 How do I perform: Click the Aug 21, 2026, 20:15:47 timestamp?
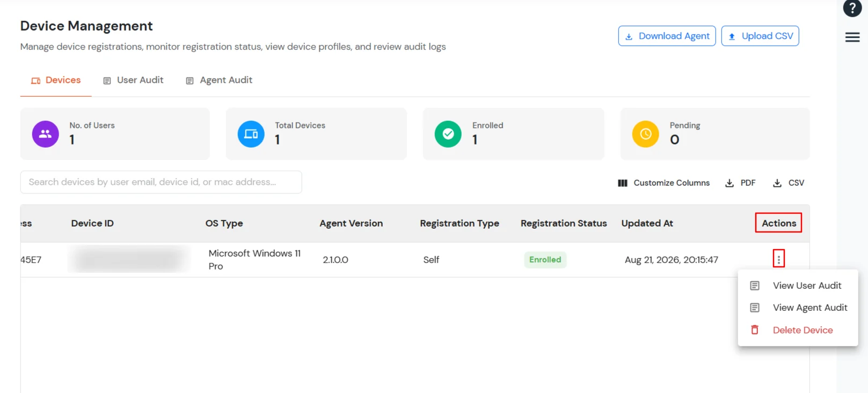pyautogui.click(x=672, y=260)
